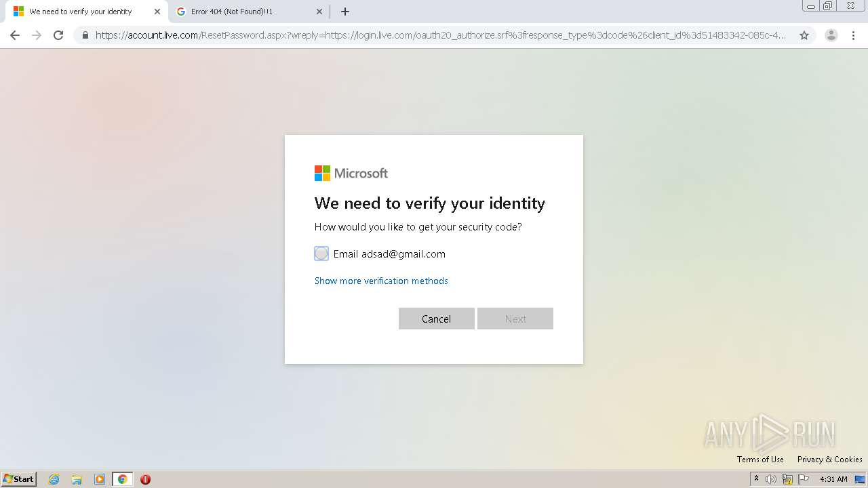
Task: Open the Chrome profile avatar
Action: (x=831, y=35)
